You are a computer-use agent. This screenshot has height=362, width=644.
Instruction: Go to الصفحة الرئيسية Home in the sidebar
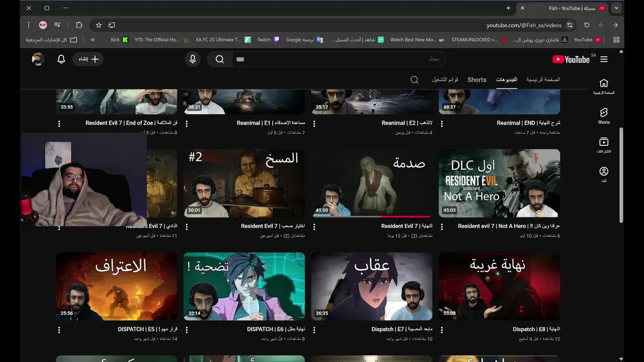(604, 86)
